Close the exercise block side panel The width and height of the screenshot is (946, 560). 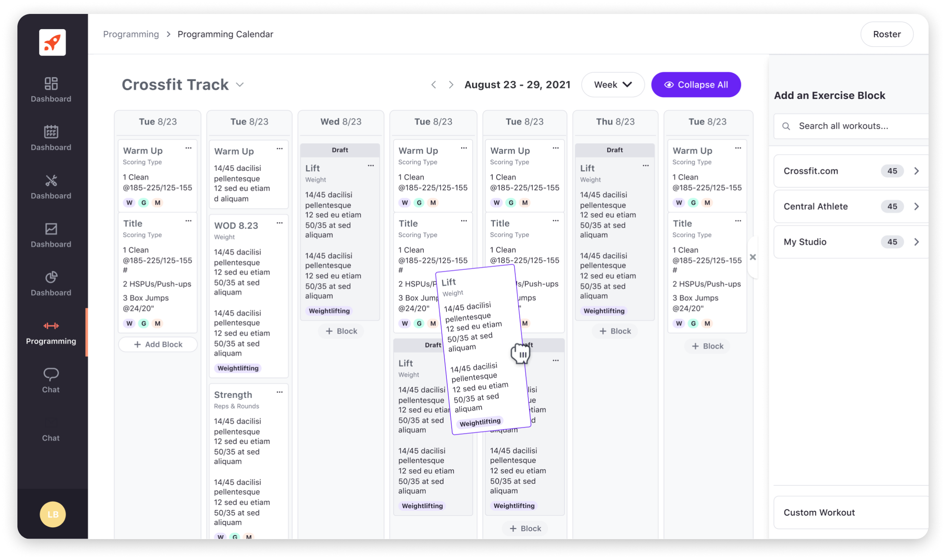tap(753, 257)
